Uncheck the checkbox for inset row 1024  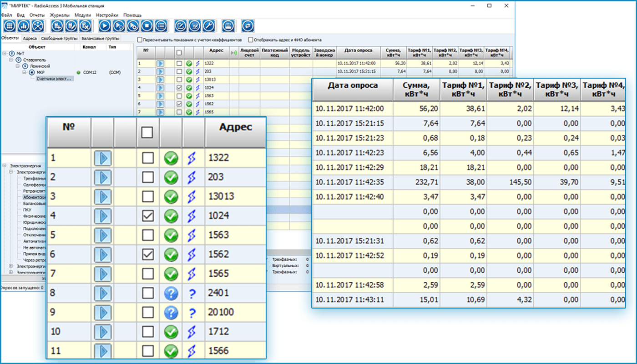click(147, 216)
